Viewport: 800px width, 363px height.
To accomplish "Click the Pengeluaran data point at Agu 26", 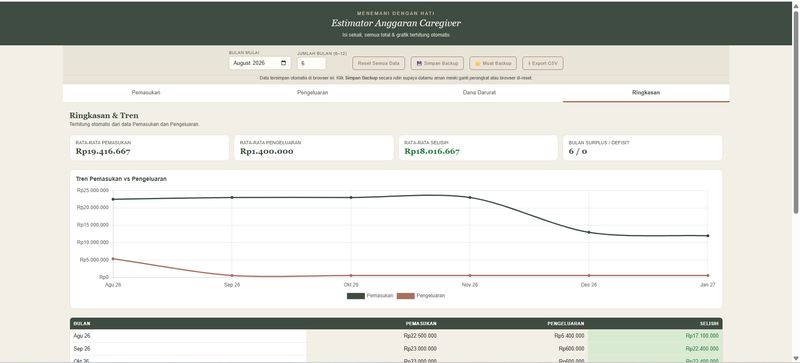I will click(113, 259).
